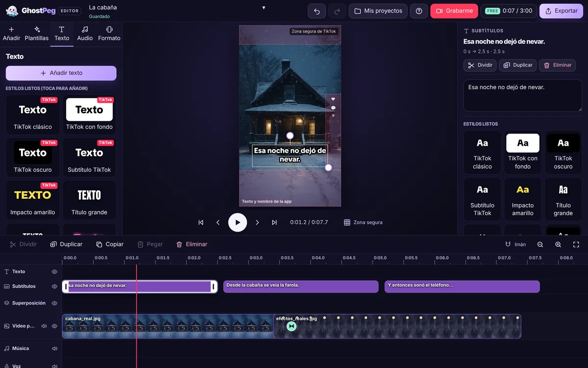Select the Texto tab
The width and height of the screenshot is (588, 368).
point(62,34)
